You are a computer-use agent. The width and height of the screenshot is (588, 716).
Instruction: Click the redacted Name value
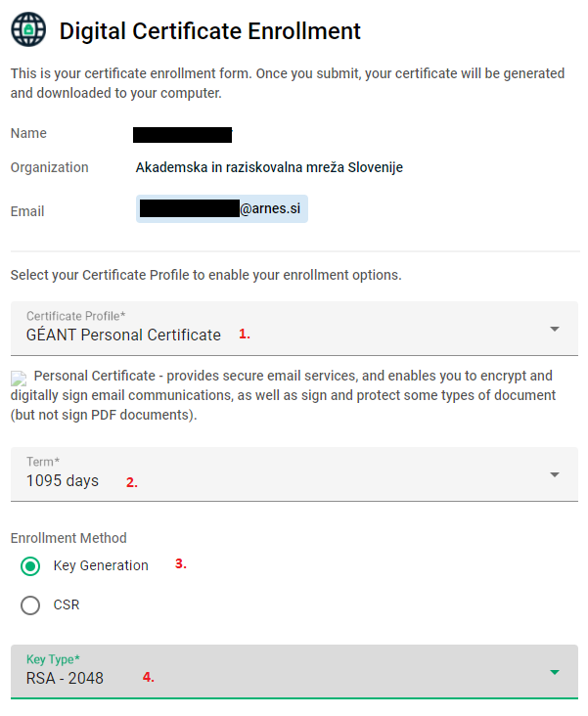tap(182, 135)
